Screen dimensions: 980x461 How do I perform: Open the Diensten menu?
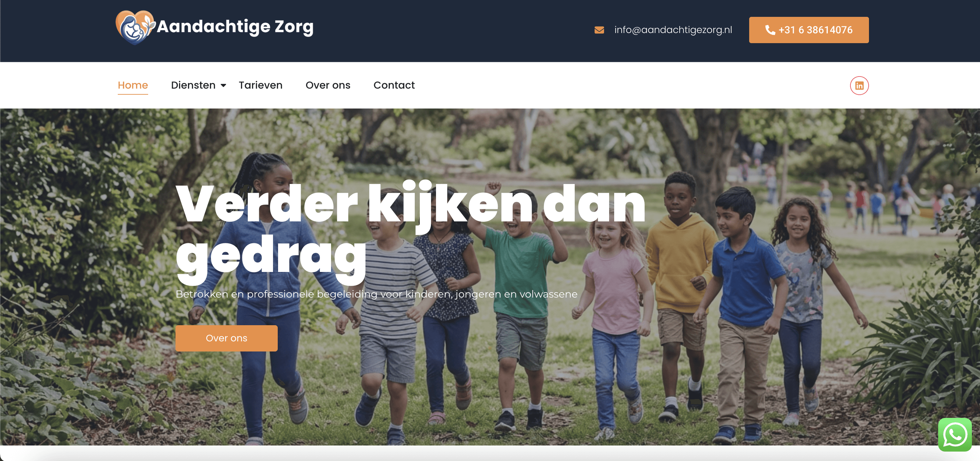193,85
